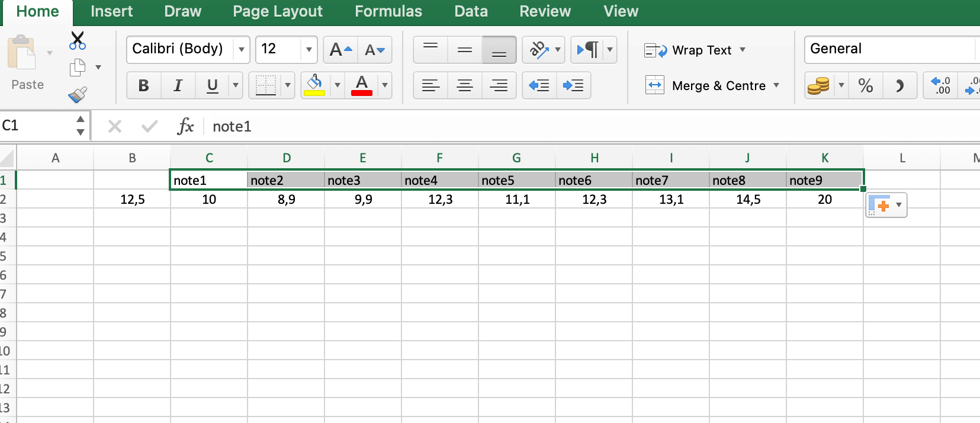Click Merge & Centre button
Image resolution: width=980 pixels, height=423 pixels.
[x=705, y=86]
